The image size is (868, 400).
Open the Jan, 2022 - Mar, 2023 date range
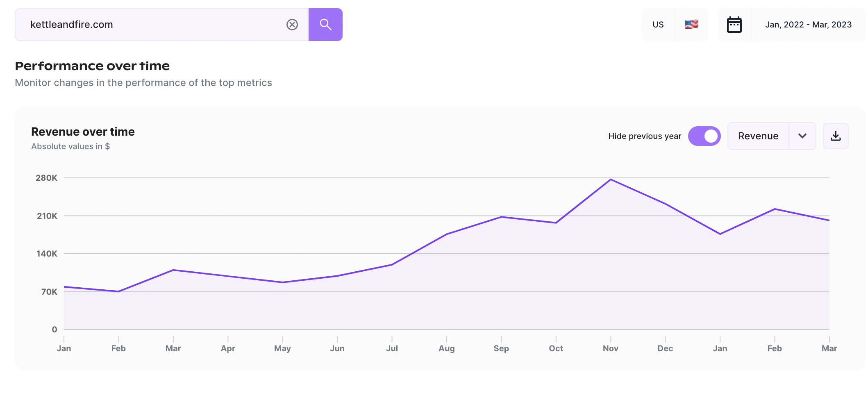click(809, 25)
